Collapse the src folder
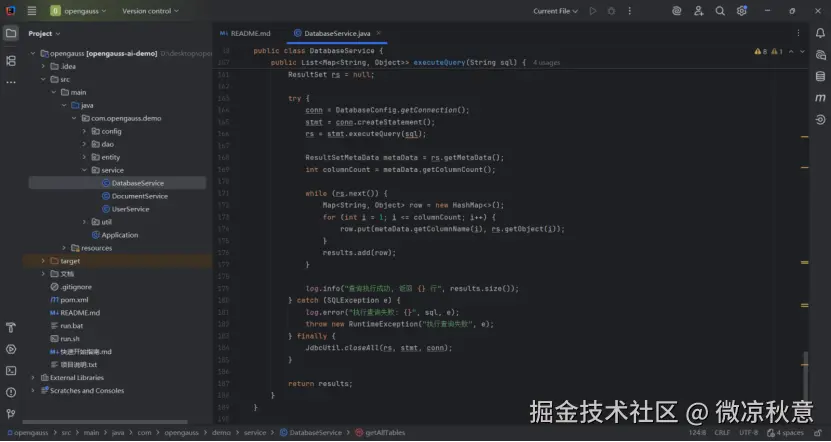Screen dimensions: 831x442 [43, 79]
